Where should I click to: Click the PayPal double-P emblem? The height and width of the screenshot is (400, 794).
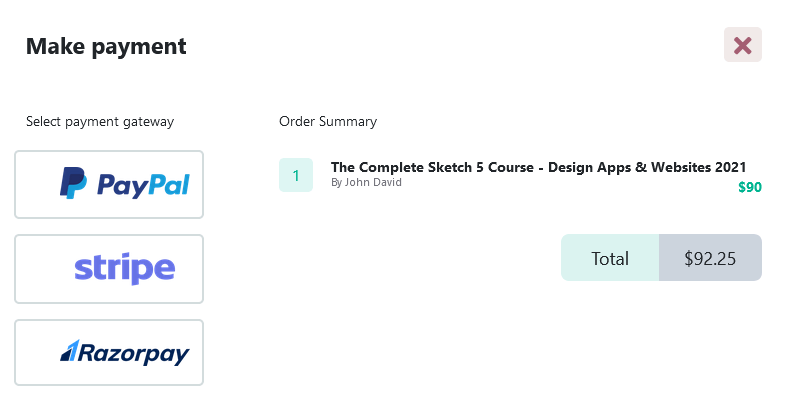pos(73,183)
